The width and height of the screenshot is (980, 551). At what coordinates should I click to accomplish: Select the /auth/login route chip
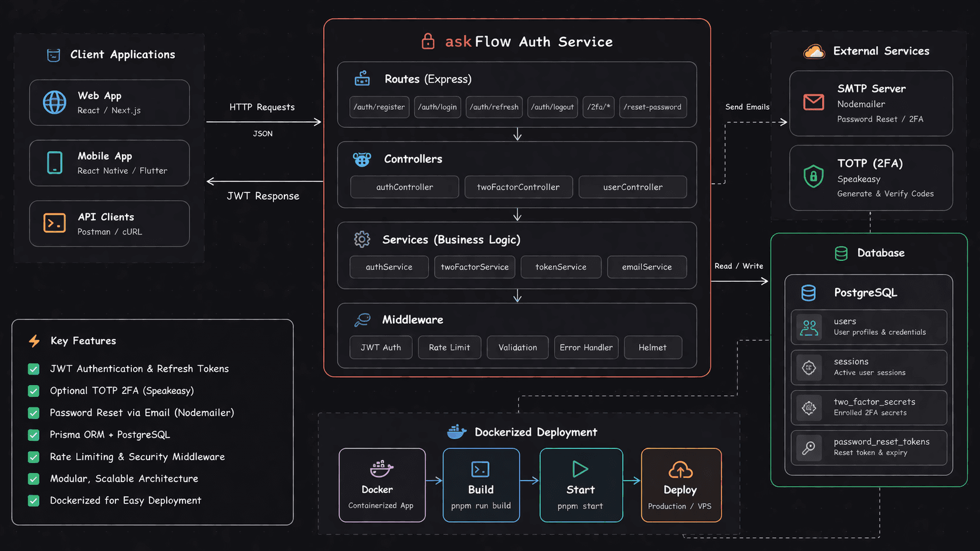pos(438,107)
